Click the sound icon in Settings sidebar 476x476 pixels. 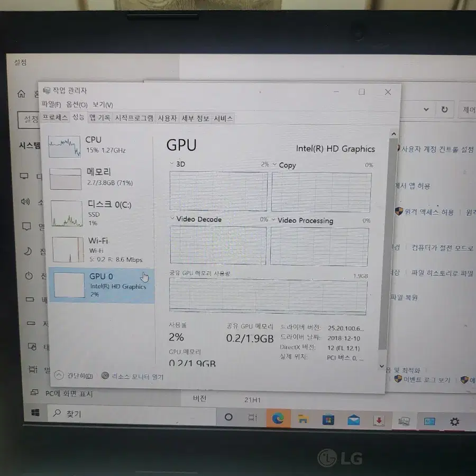[25, 202]
